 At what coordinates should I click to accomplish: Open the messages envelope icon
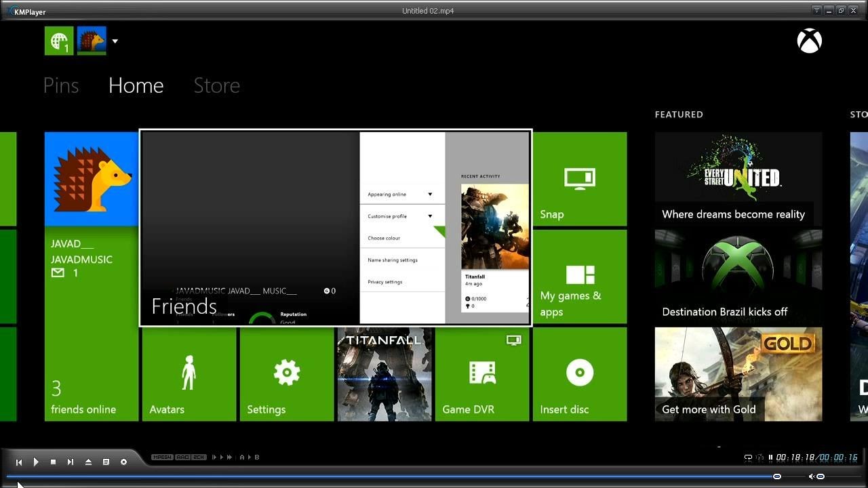point(58,273)
